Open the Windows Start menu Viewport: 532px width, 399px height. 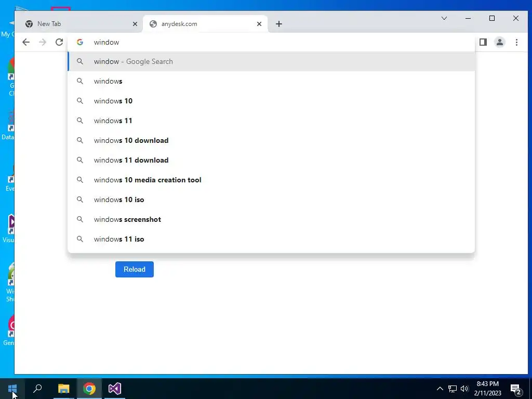pos(12,389)
